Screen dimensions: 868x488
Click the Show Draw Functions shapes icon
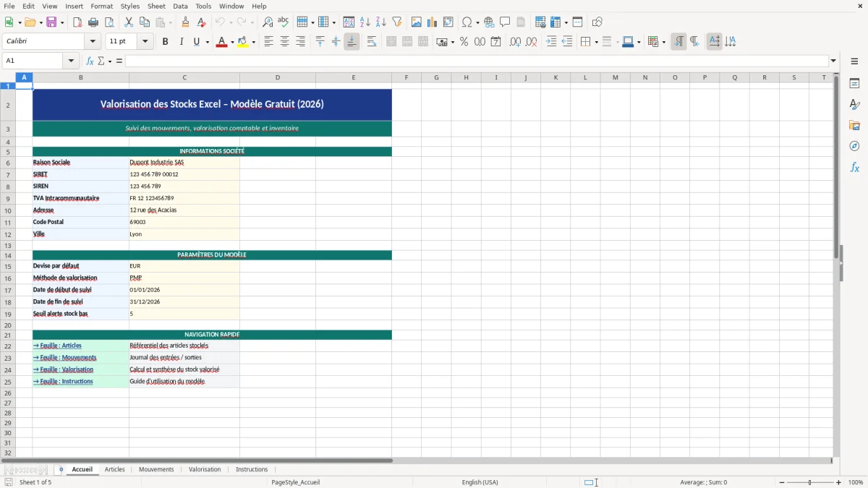pyautogui.click(x=597, y=22)
